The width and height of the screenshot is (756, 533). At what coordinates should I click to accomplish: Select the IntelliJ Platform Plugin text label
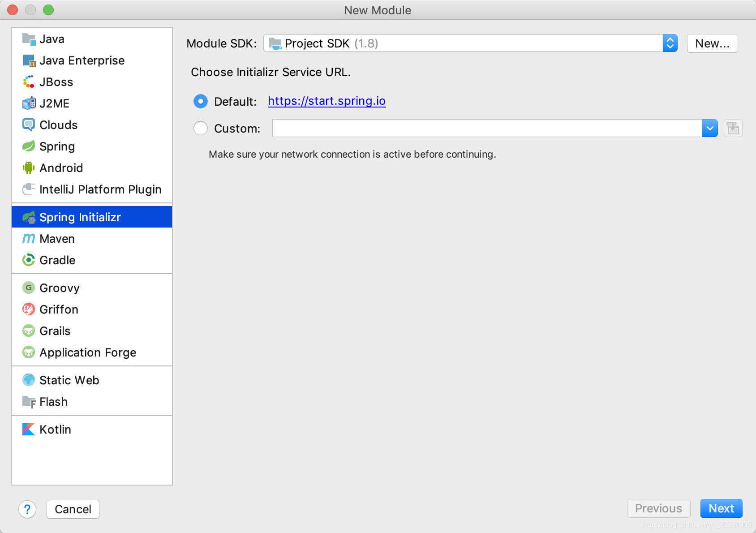click(100, 189)
